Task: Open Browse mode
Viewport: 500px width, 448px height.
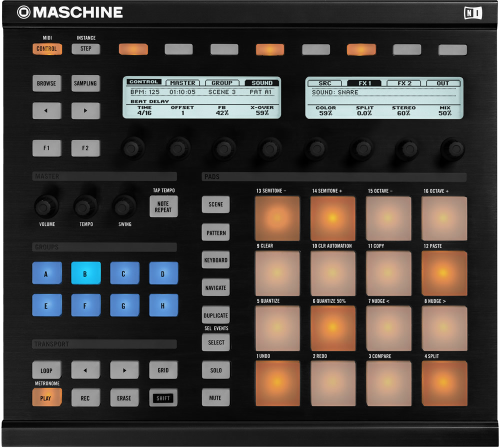Action: click(x=46, y=83)
